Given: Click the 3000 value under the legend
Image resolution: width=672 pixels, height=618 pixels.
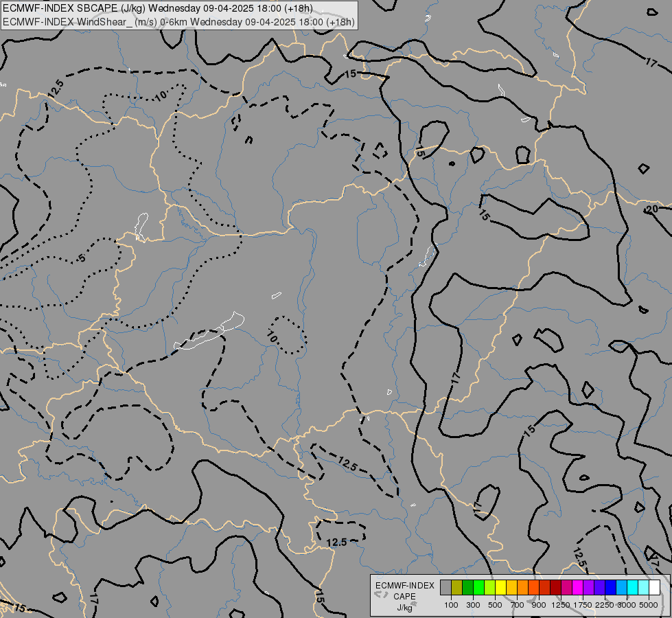Looking at the screenshot, I should click(627, 605).
